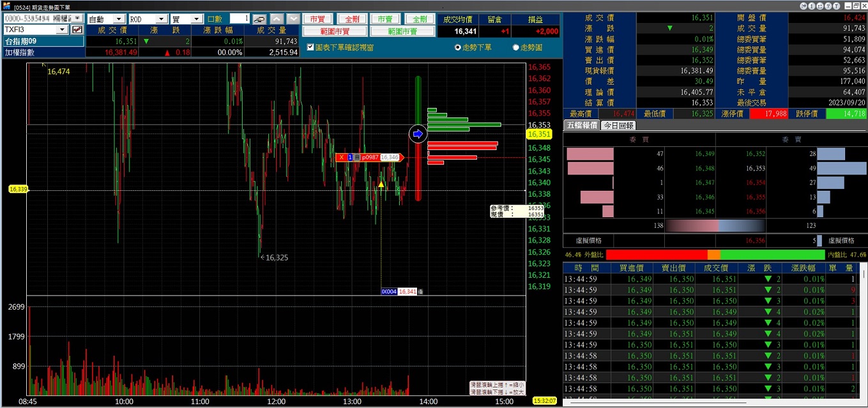
Task: Click ask price 16,352 in five-level quotes
Action: (x=755, y=154)
